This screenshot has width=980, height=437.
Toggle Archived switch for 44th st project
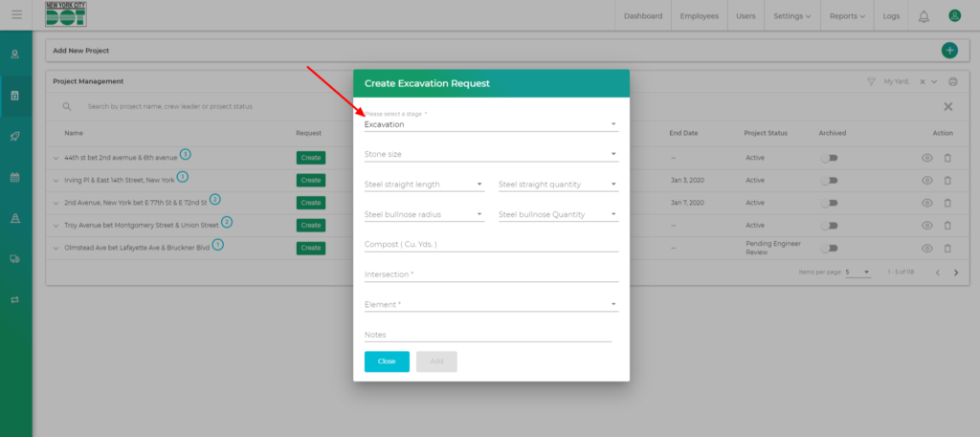(829, 157)
